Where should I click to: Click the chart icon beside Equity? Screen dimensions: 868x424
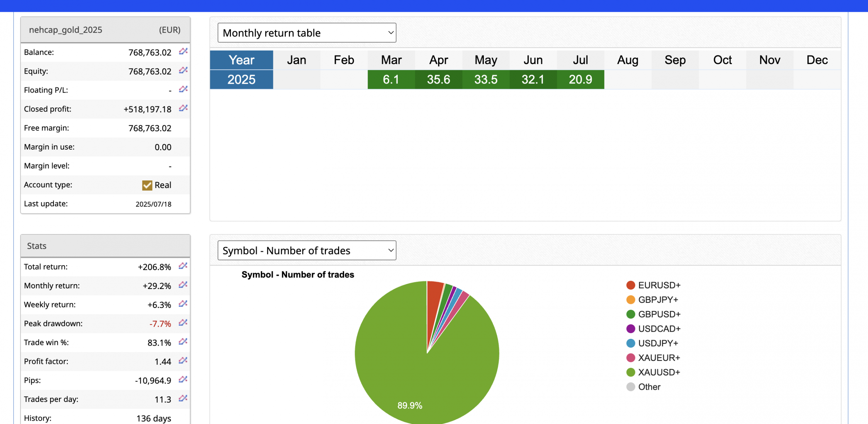click(183, 71)
